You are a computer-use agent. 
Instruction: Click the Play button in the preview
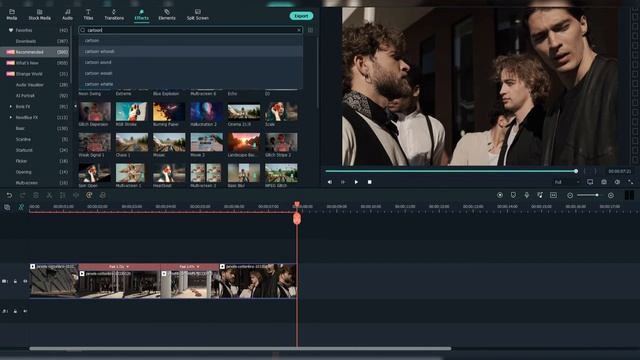pyautogui.click(x=356, y=182)
